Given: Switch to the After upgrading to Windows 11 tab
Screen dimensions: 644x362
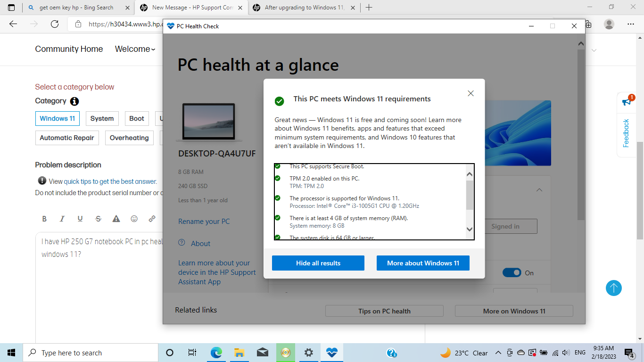Looking at the screenshot, I should pos(305,8).
